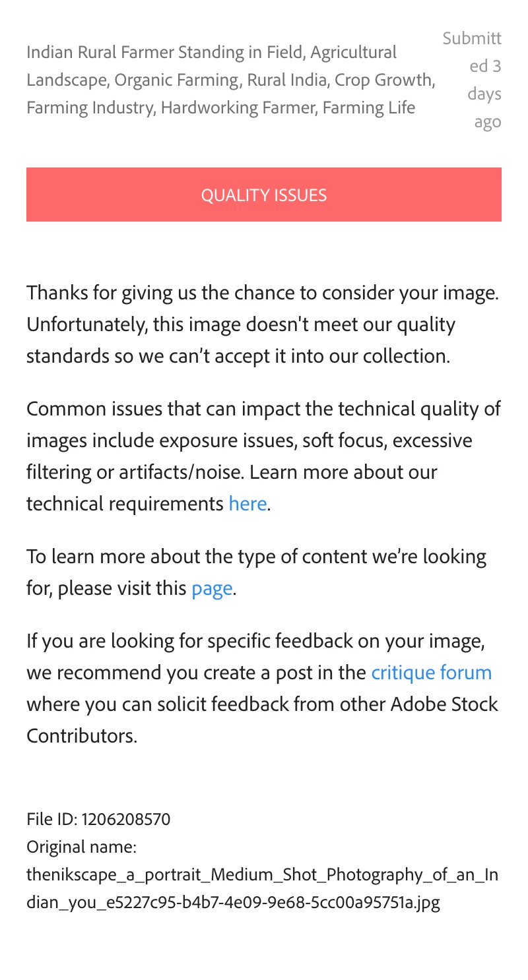Click the filename line ending in ".jpg"
Viewport: 528px width, 980px height.
(233, 903)
